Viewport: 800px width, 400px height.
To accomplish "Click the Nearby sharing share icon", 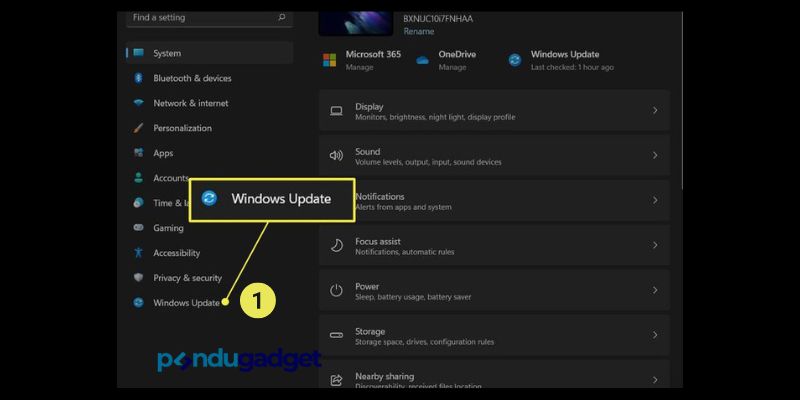I will click(336, 380).
